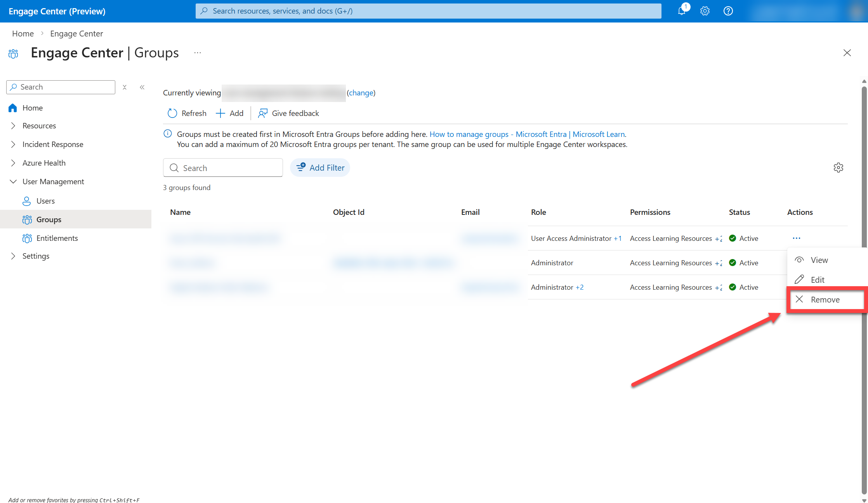Expand the Incident Response section
868x503 pixels.
(x=13, y=144)
